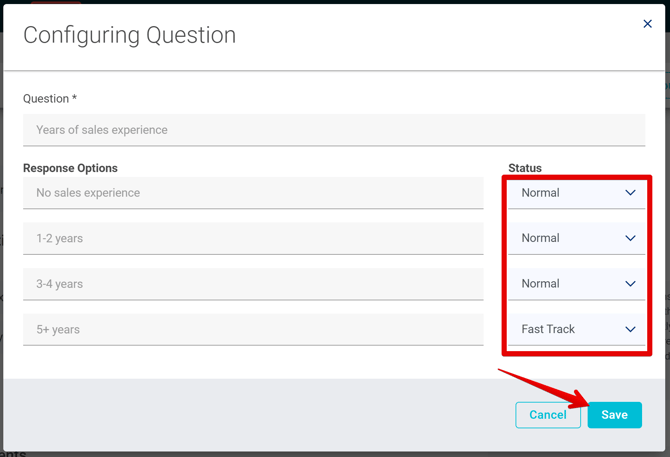Screen dimensions: 670x457
Task: Click the 3-4 years response field
Action: 253,284
